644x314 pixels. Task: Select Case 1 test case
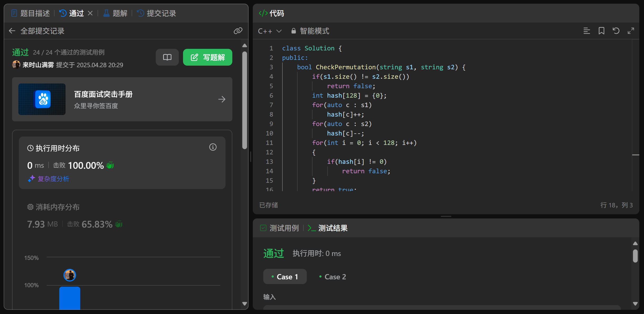click(285, 277)
